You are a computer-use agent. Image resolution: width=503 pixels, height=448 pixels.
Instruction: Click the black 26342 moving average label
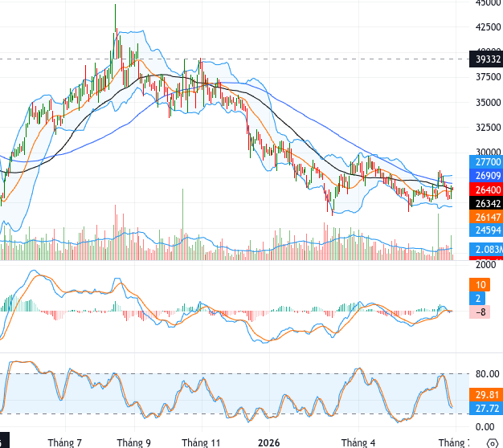[486, 203]
